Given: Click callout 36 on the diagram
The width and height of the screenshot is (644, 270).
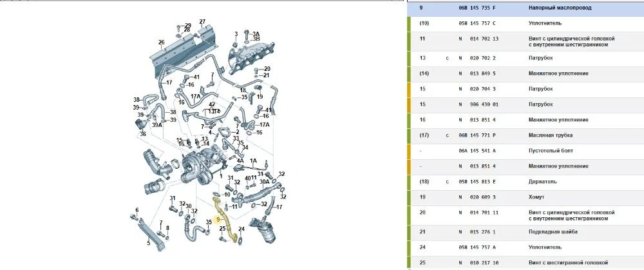Looking at the screenshot, I should pyautogui.click(x=142, y=134).
